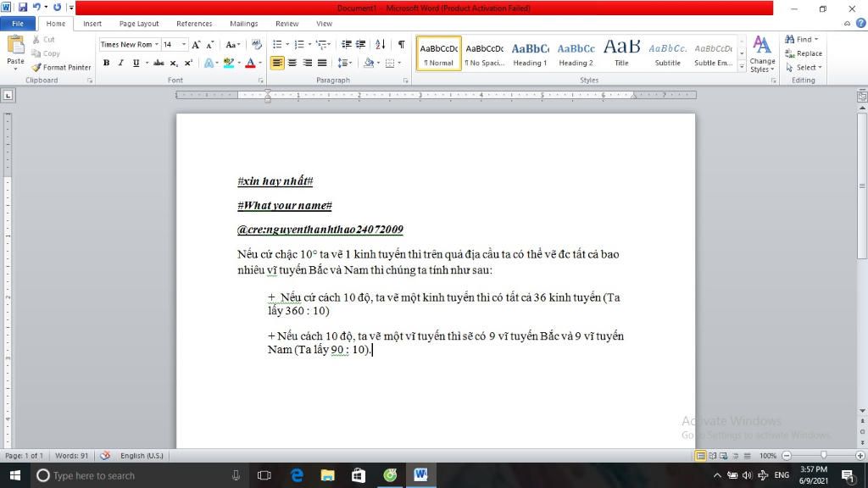Viewport: 868px width, 488px height.
Task: Toggle Align Text Left
Action: 277,63
